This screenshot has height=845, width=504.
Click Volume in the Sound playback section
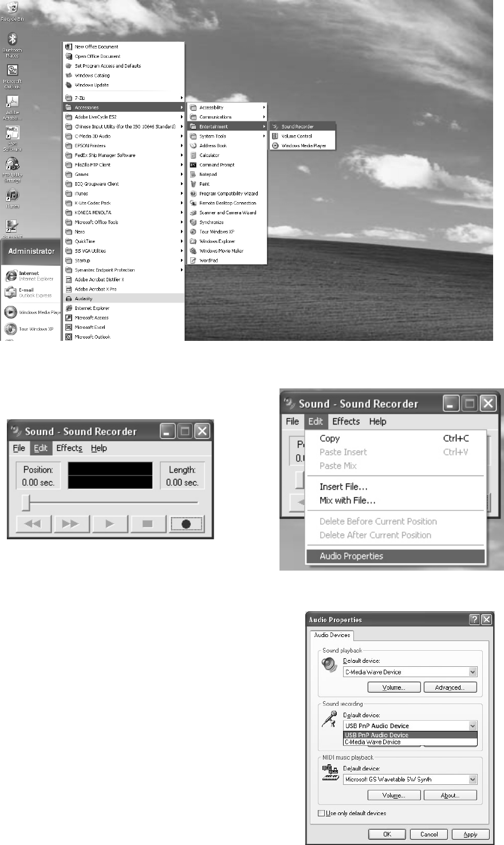394,687
